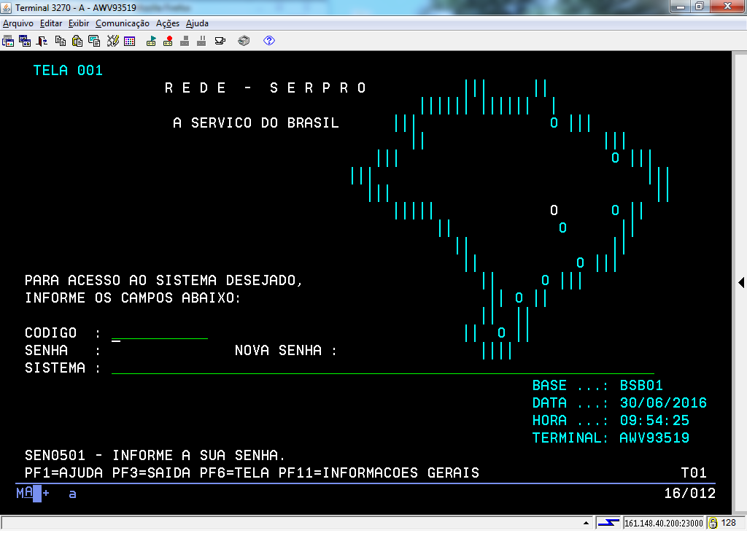Click the screen-and-document toolbar icon
Viewport: 747px width, 560px height.
pos(94,41)
